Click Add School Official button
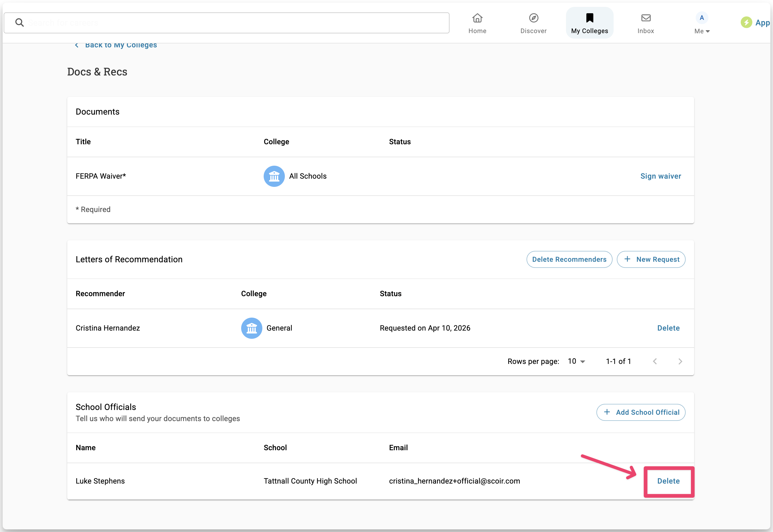This screenshot has width=773, height=532. pos(641,412)
